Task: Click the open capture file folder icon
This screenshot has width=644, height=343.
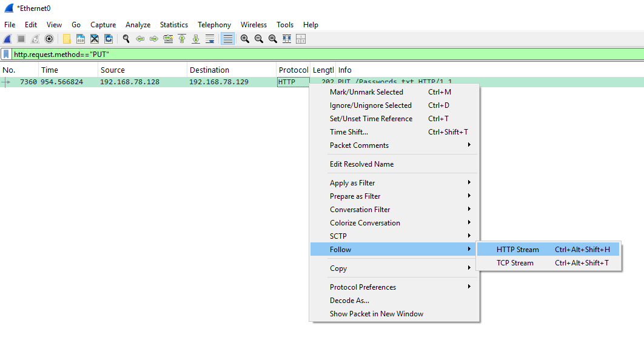Action: (x=67, y=39)
